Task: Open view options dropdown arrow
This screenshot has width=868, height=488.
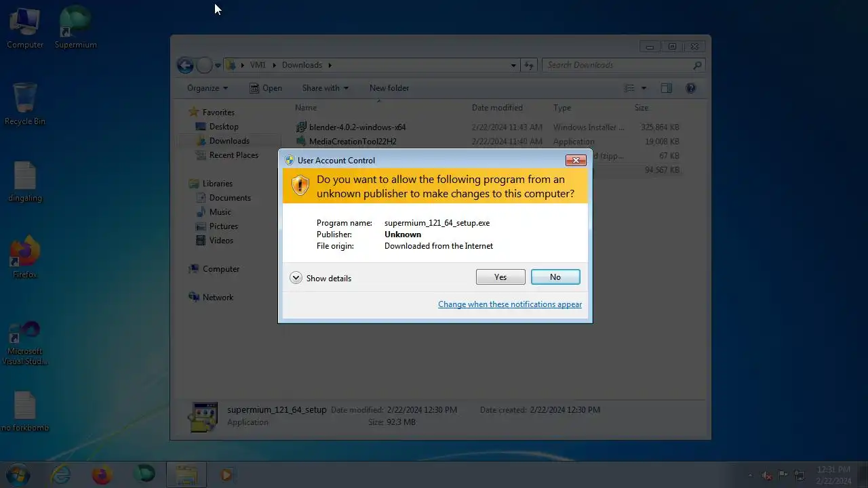Action: pos(644,88)
